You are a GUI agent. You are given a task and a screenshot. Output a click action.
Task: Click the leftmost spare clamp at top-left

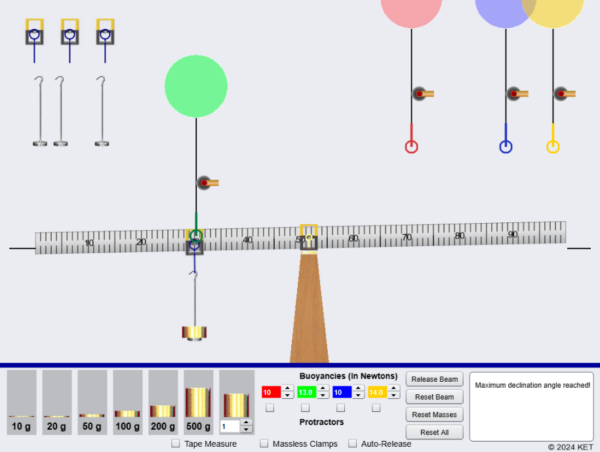click(x=34, y=36)
